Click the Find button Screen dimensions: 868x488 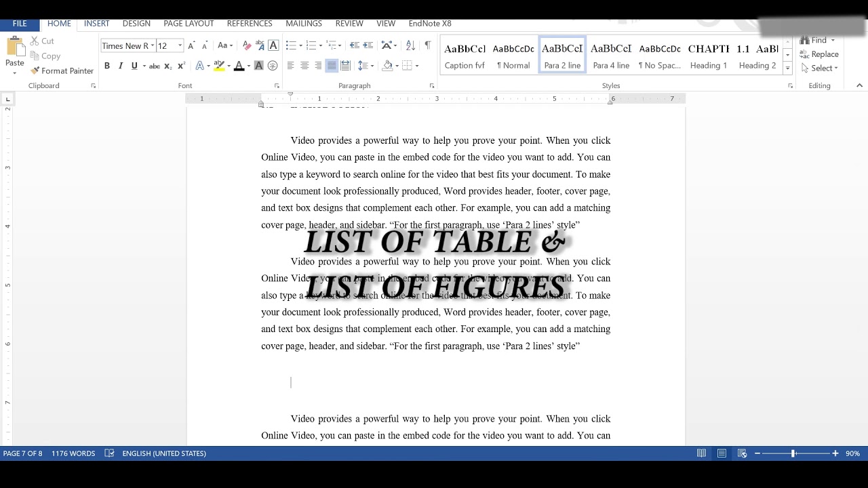[x=814, y=40]
